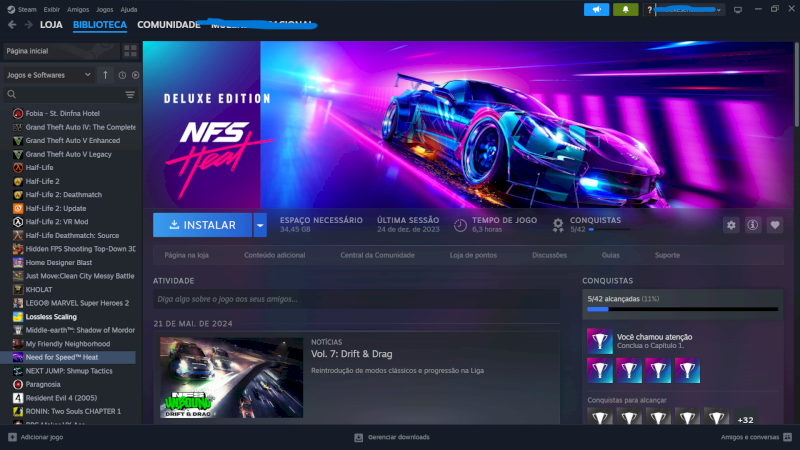Go back with the left arrow
The width and height of the screenshot is (800, 450).
(x=12, y=24)
